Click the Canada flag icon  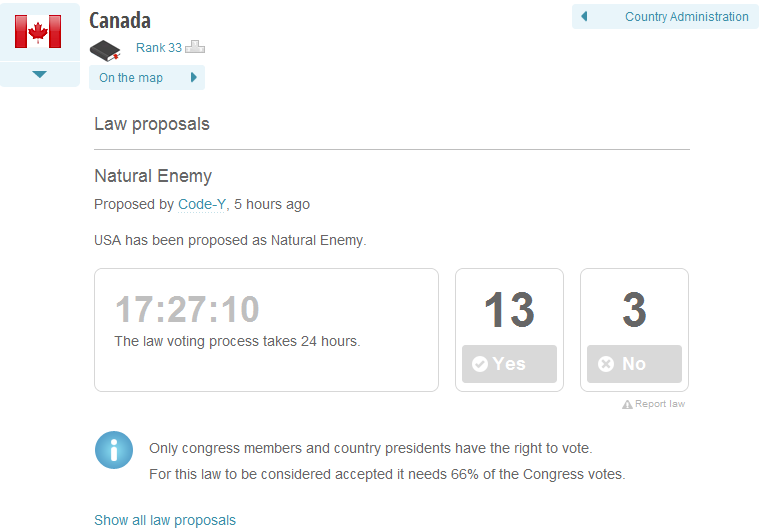tap(38, 31)
